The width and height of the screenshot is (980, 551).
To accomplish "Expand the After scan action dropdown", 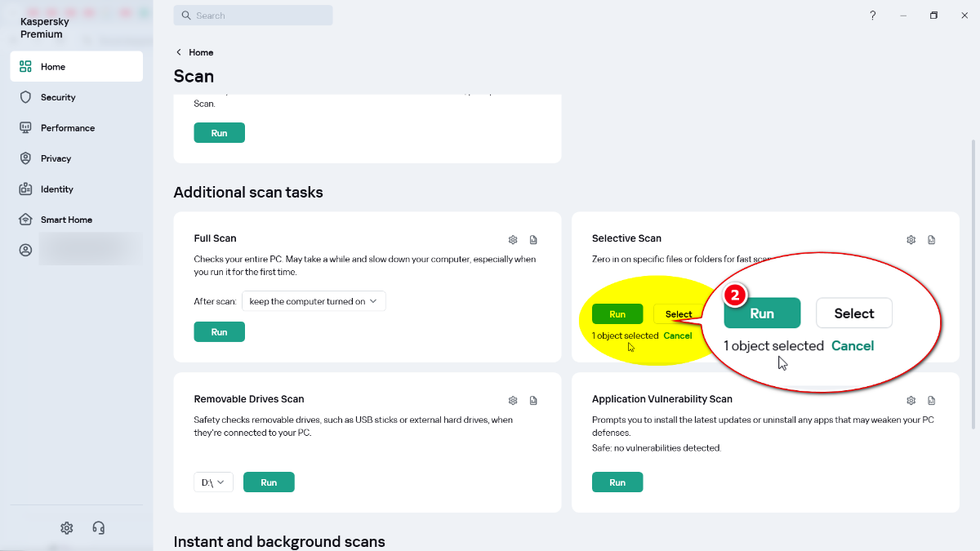I will (x=314, y=301).
